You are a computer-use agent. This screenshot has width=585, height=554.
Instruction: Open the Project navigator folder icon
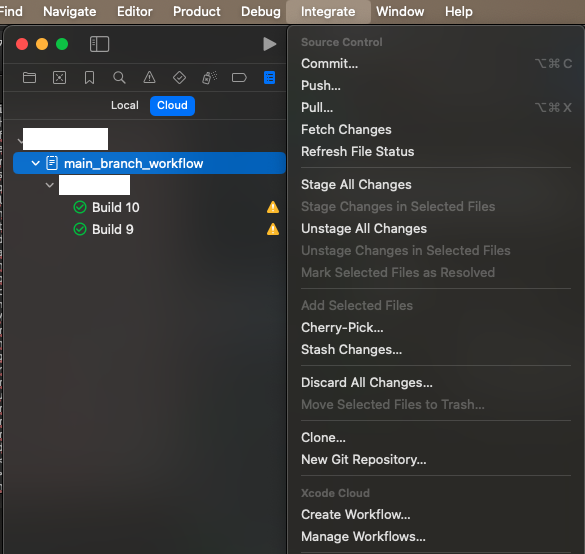[29, 78]
